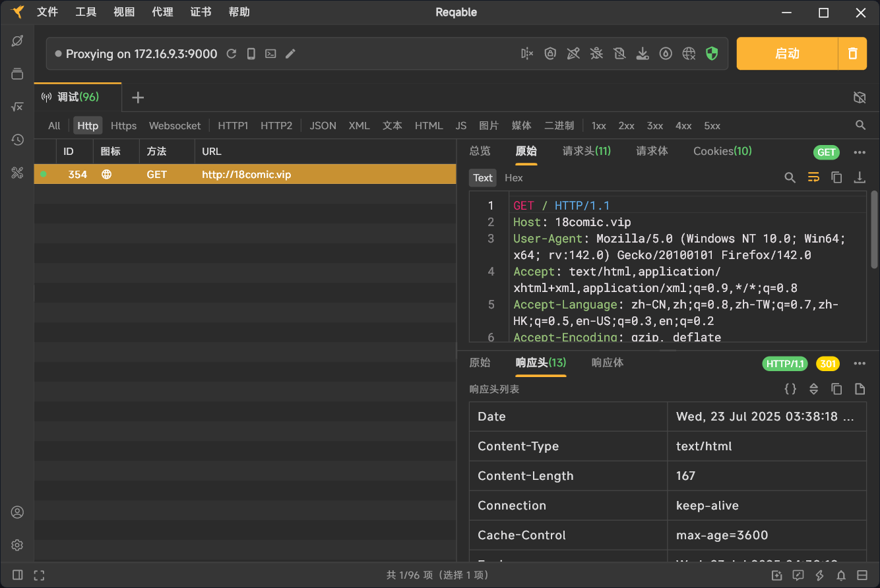The width and height of the screenshot is (880, 588).
Task: Copy the response headers list with the copy icon
Action: pos(836,389)
